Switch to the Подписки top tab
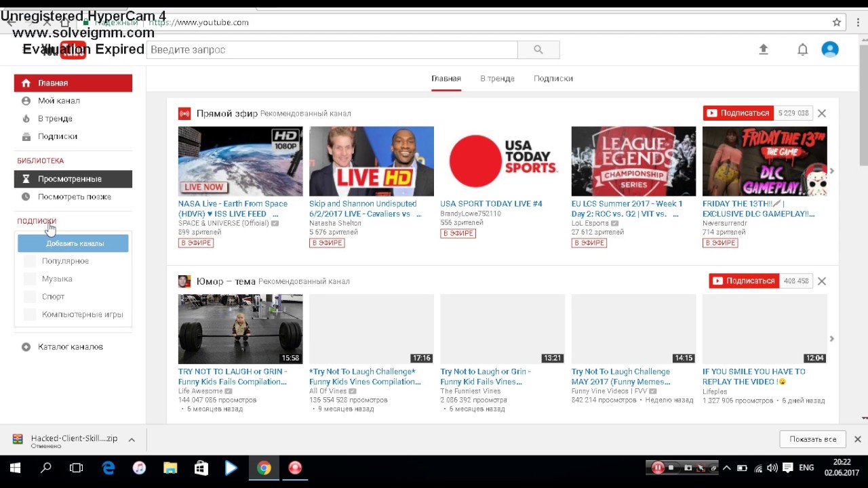 553,79
